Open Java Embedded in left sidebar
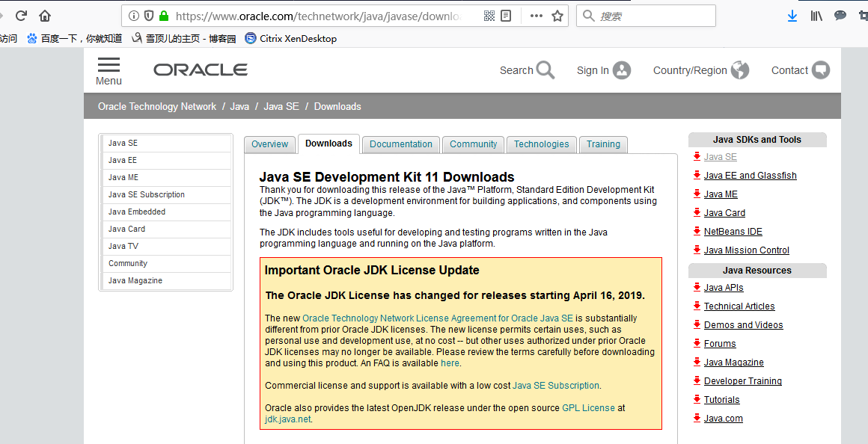Screen dimensions: 868x444 pyautogui.click(x=166, y=212)
